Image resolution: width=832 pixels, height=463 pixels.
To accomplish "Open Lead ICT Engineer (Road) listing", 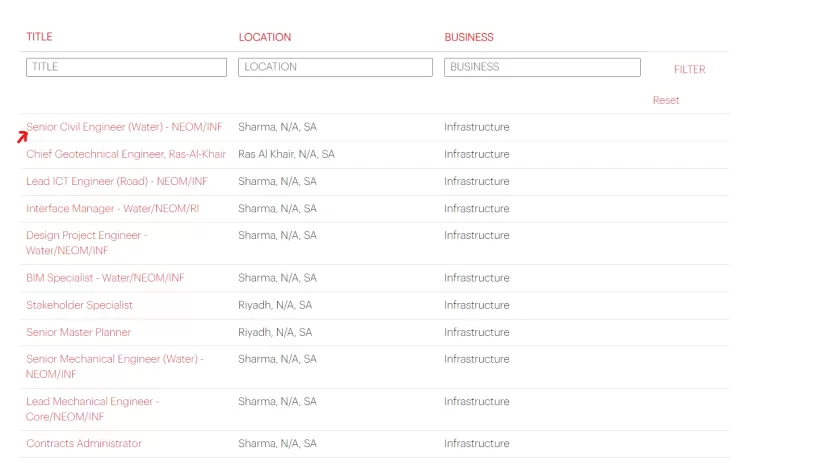I will click(117, 181).
